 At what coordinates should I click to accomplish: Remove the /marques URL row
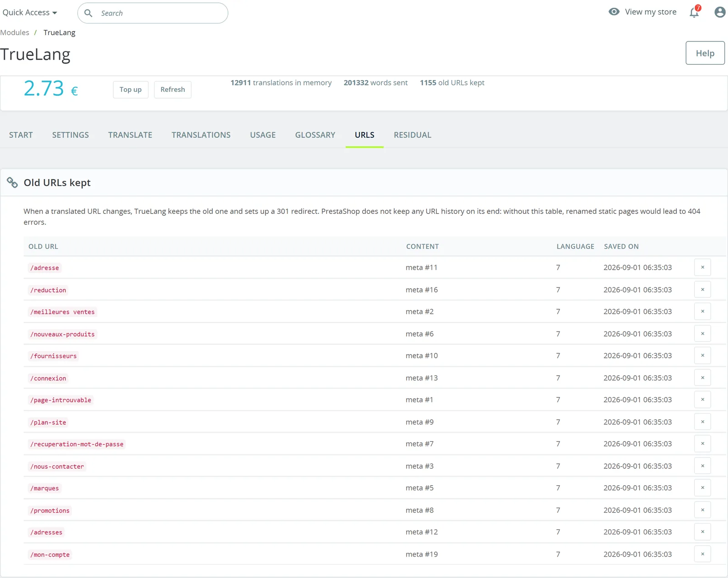pos(703,488)
